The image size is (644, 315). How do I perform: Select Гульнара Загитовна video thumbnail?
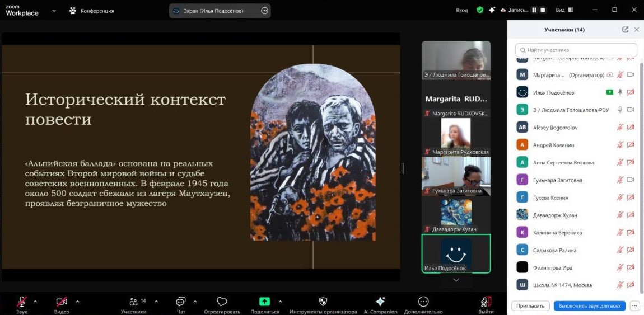[456, 176]
